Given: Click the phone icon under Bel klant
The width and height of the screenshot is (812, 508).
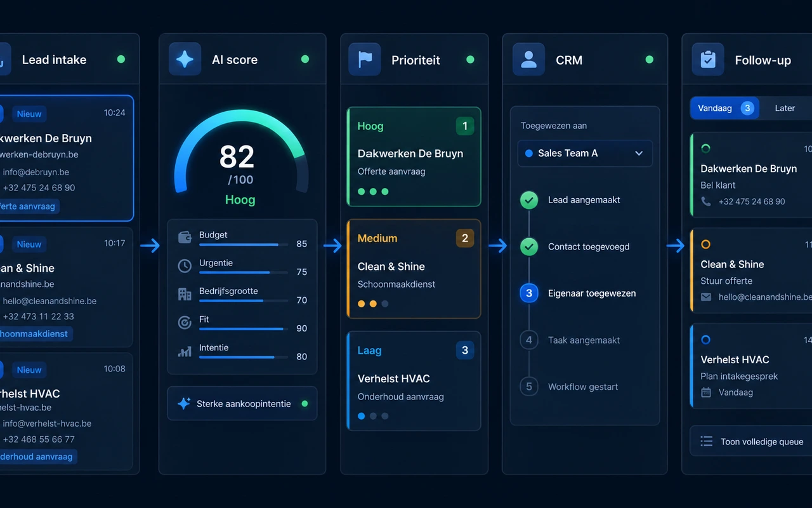Looking at the screenshot, I should pos(706,201).
